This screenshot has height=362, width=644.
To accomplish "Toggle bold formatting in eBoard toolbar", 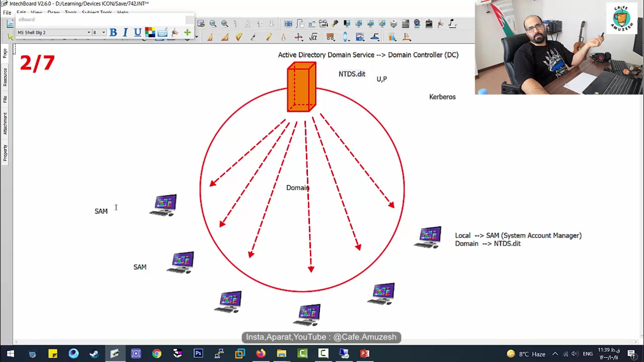I will coord(113,33).
